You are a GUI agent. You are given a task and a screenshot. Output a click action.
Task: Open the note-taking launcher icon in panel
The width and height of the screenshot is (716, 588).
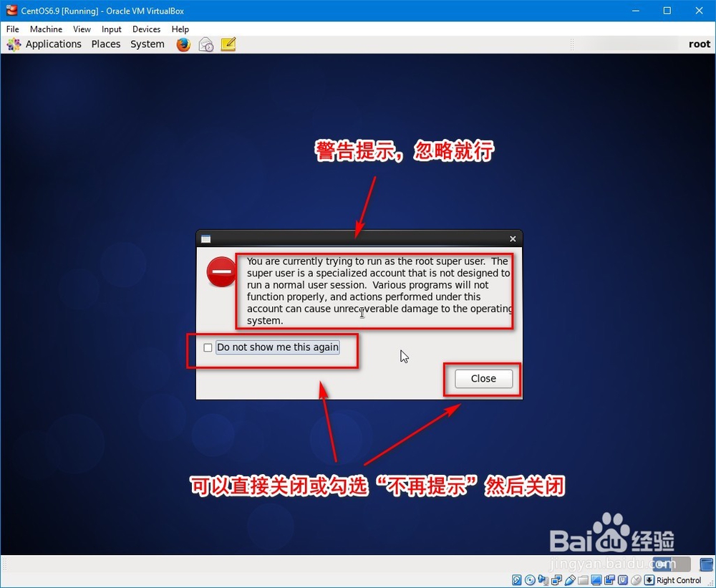228,44
